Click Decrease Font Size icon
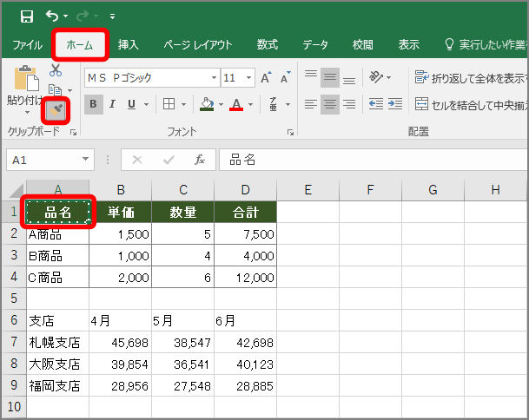 (x=286, y=77)
